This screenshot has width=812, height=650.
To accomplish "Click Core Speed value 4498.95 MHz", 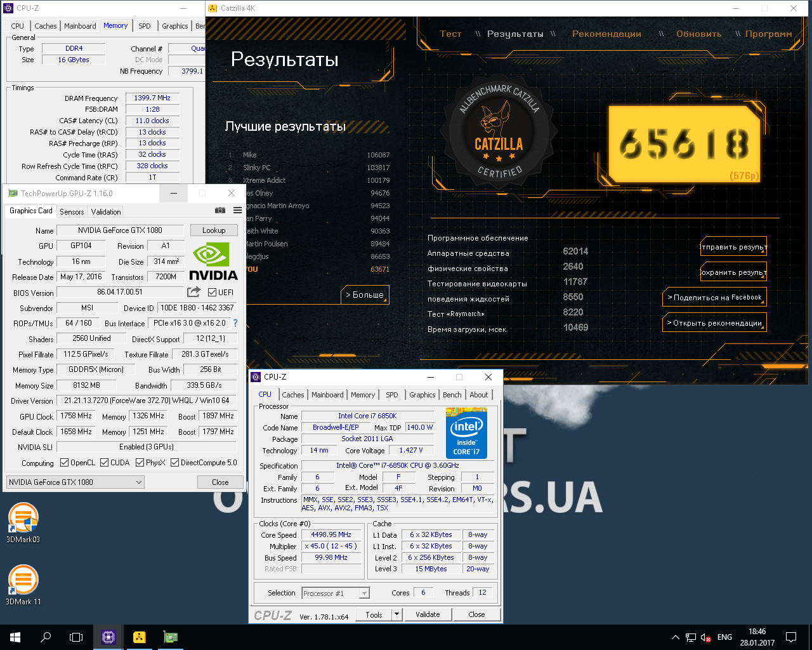I will pos(331,535).
